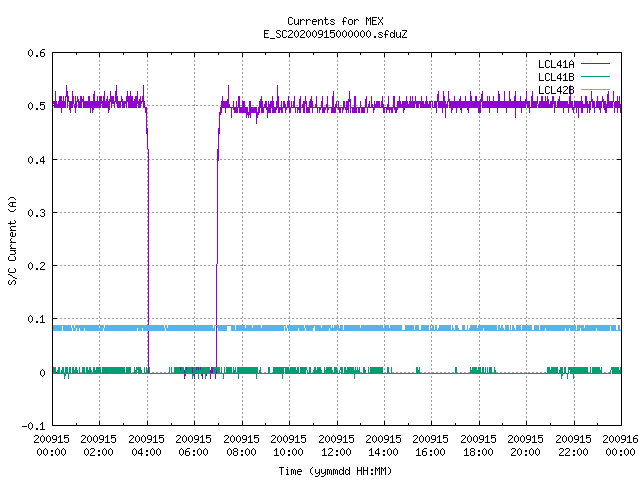Click the 200915 06:00 x-axis tick label
The width and height of the screenshot is (640, 480).
[x=193, y=445]
